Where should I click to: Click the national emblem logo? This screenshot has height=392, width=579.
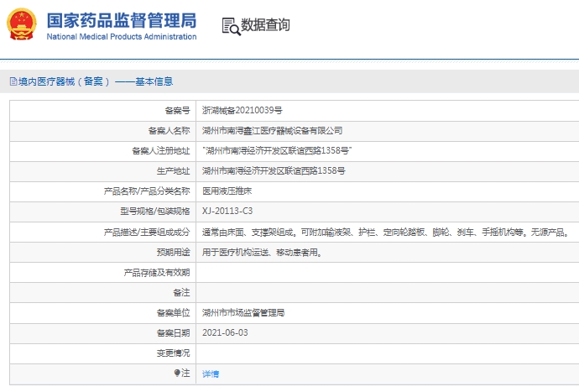(22, 24)
